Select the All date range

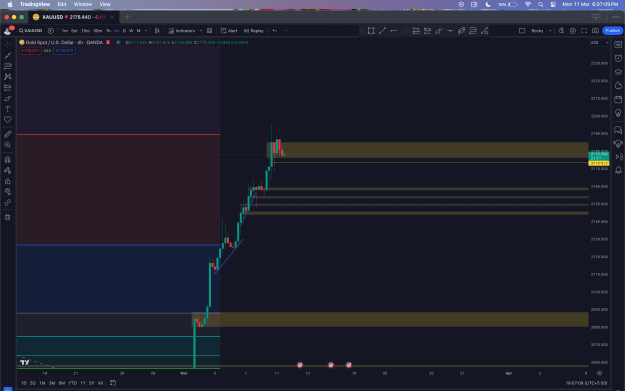(100, 383)
